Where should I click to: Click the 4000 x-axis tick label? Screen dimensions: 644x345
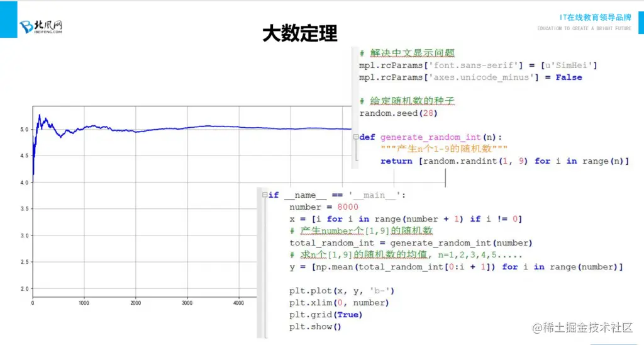238,303
